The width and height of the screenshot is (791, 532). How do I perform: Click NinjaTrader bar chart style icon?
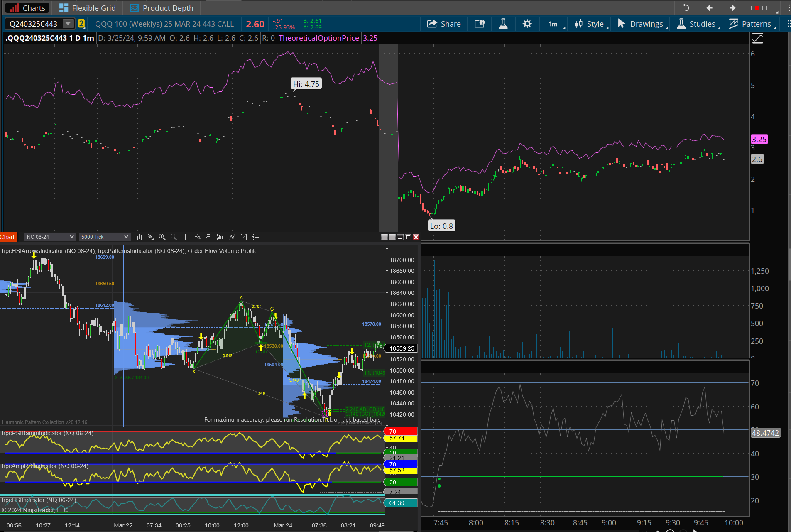click(139, 237)
